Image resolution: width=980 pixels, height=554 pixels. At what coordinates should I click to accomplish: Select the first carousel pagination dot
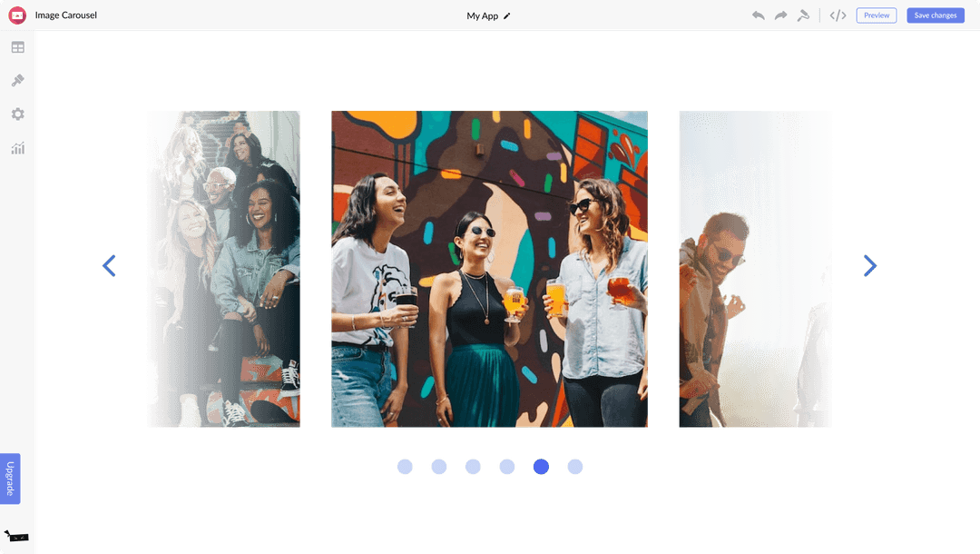[x=405, y=467]
